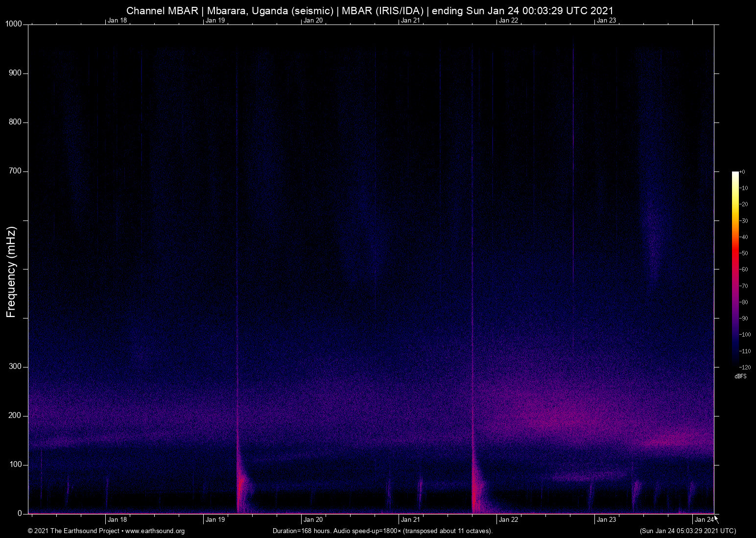Click the Jan 24 label on bottom axis
The height and width of the screenshot is (538, 756).
704,519
